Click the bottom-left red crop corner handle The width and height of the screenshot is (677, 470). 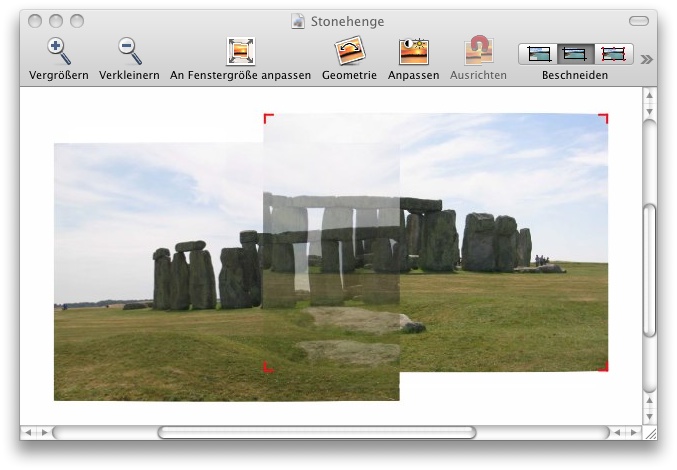[268, 367]
